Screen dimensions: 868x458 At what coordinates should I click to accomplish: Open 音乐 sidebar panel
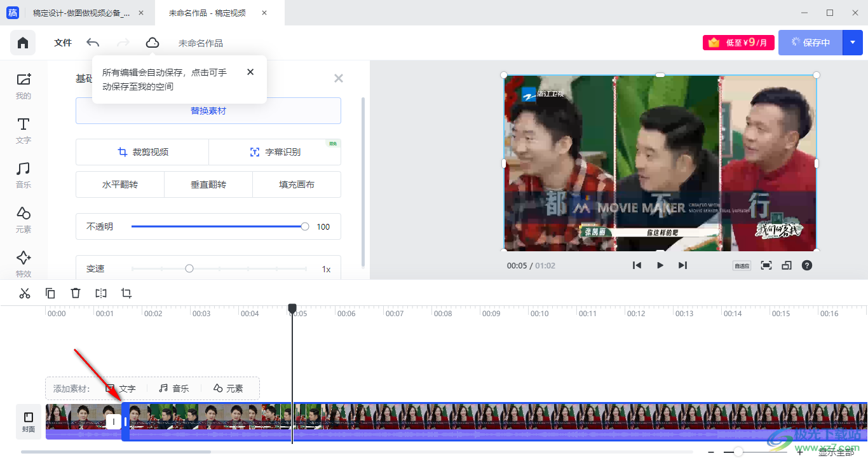pyautogui.click(x=24, y=176)
